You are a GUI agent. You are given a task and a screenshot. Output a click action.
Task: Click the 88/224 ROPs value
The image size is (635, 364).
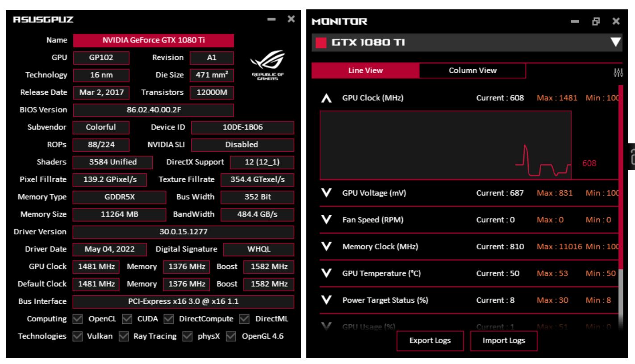coord(101,145)
